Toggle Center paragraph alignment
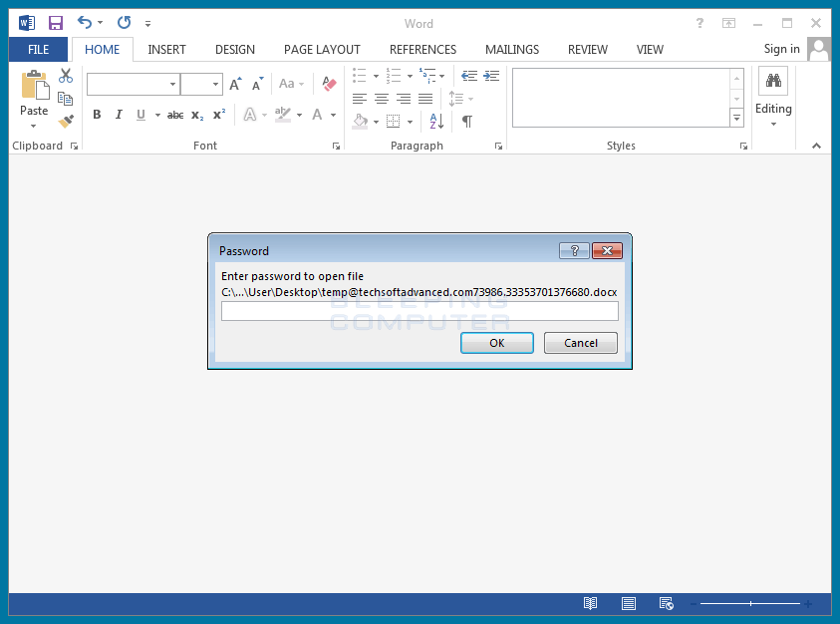This screenshot has width=840, height=624. coord(382,99)
